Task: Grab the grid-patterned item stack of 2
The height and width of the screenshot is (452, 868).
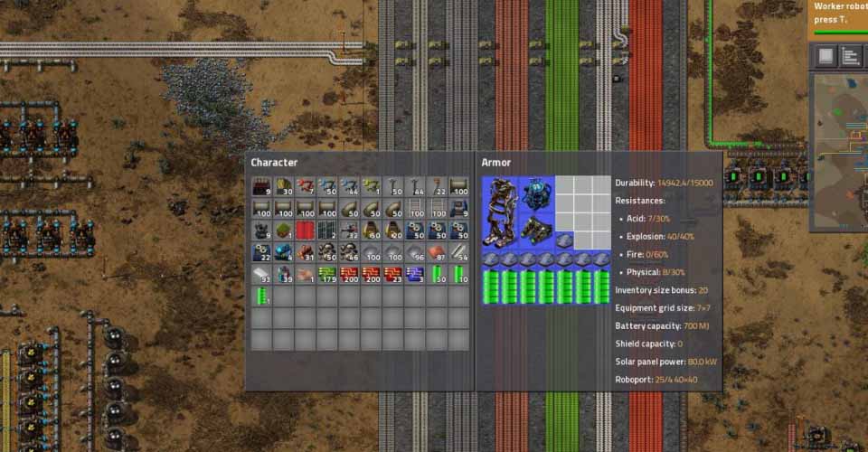Action: coord(327,231)
